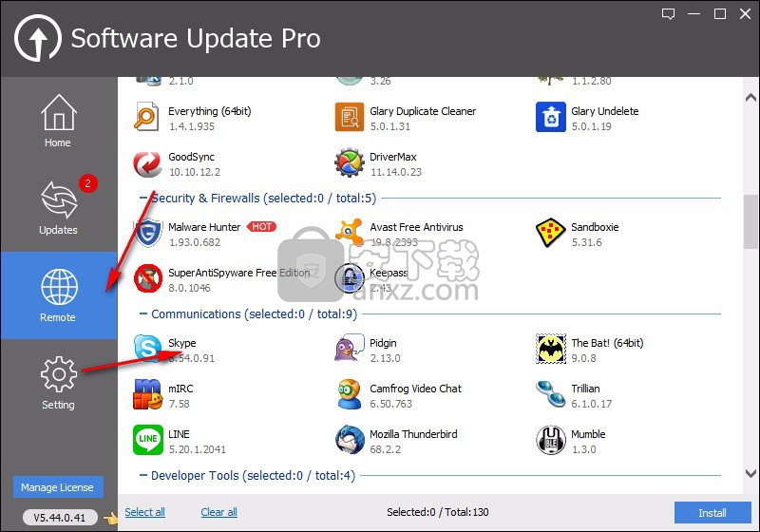Click the GoodSync icon
The width and height of the screenshot is (760, 532).
click(147, 163)
